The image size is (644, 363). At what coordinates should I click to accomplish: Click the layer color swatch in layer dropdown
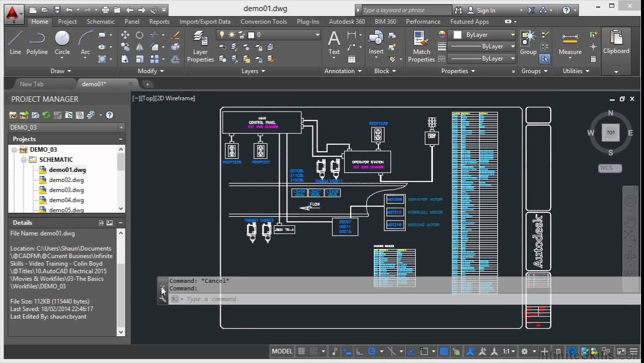251,35
